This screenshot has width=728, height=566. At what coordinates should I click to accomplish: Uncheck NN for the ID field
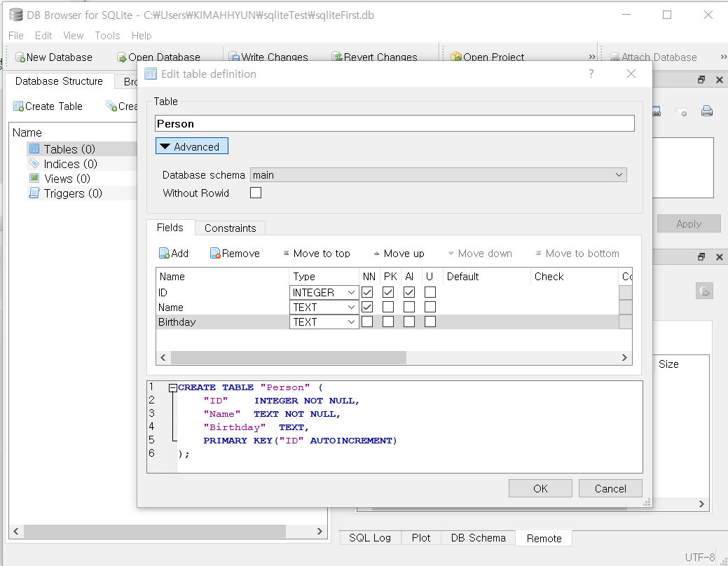click(x=367, y=293)
